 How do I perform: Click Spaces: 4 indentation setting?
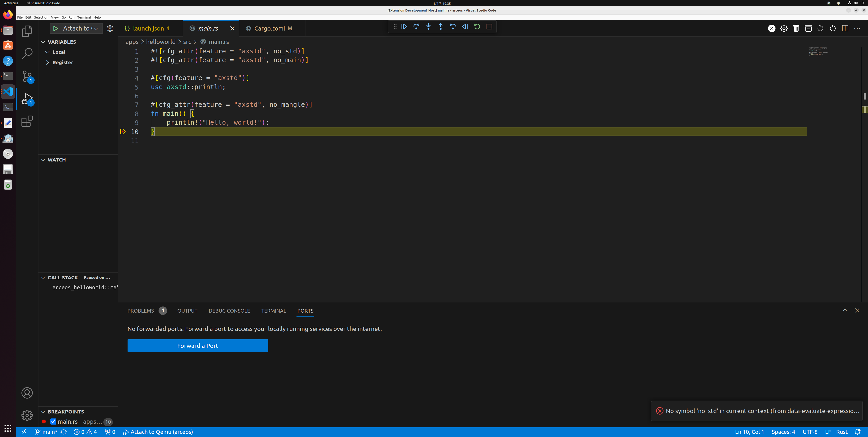pos(783,432)
